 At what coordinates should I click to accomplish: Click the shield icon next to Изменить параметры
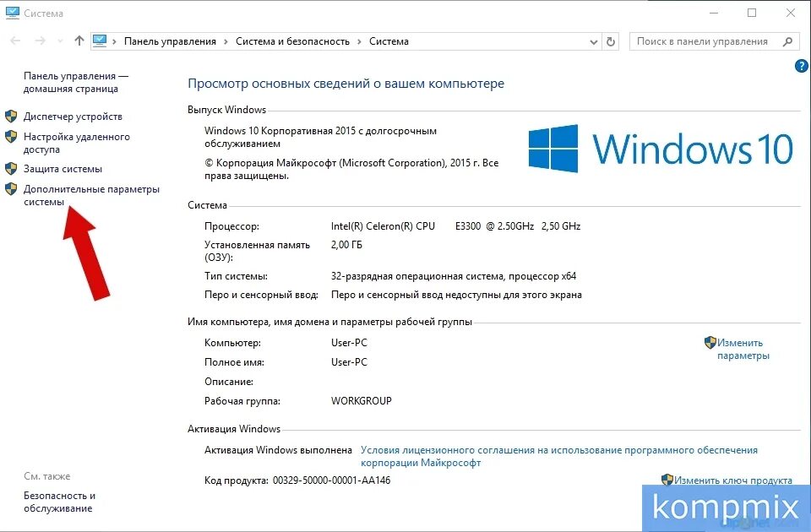pyautogui.click(x=710, y=342)
